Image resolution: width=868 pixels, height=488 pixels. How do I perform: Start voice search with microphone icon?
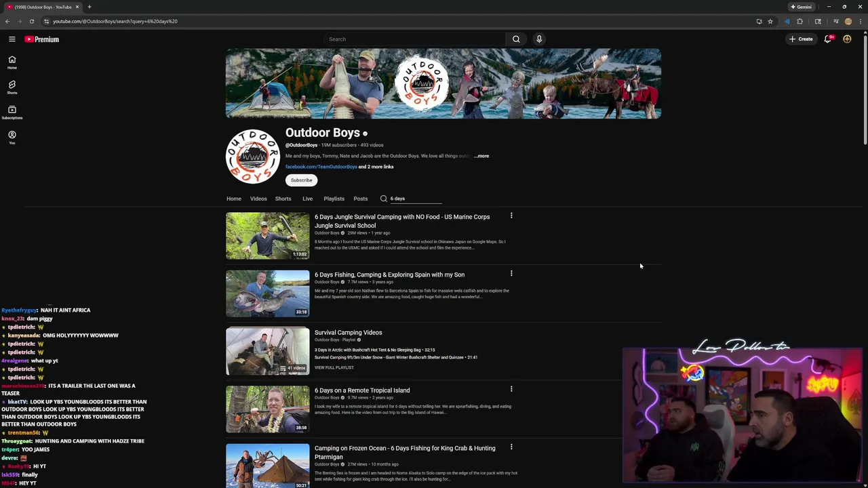pyautogui.click(x=539, y=39)
